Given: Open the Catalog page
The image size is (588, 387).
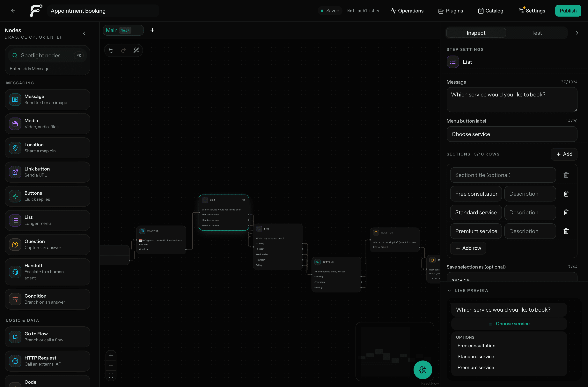Looking at the screenshot, I should 490,11.
